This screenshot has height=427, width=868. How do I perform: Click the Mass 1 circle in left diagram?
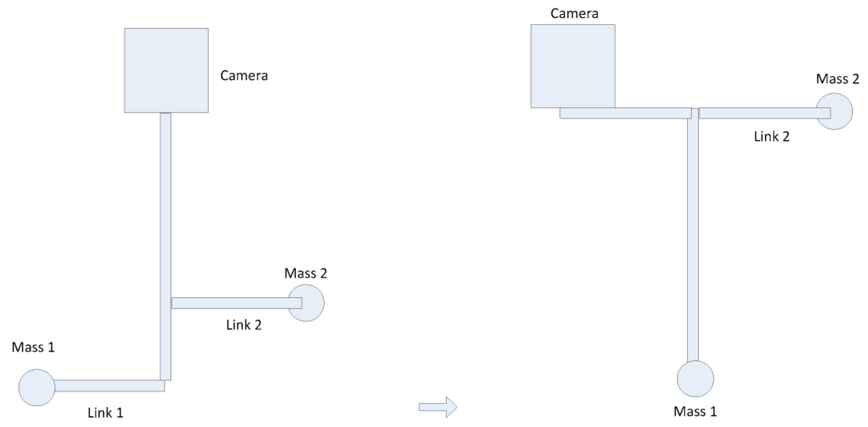pyautogui.click(x=37, y=387)
